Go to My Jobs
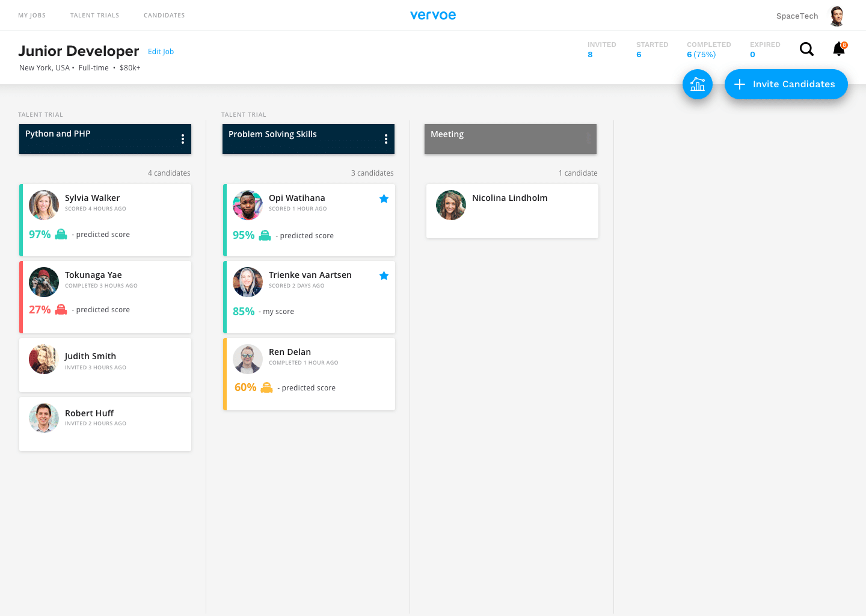This screenshot has width=866, height=616. [32, 16]
